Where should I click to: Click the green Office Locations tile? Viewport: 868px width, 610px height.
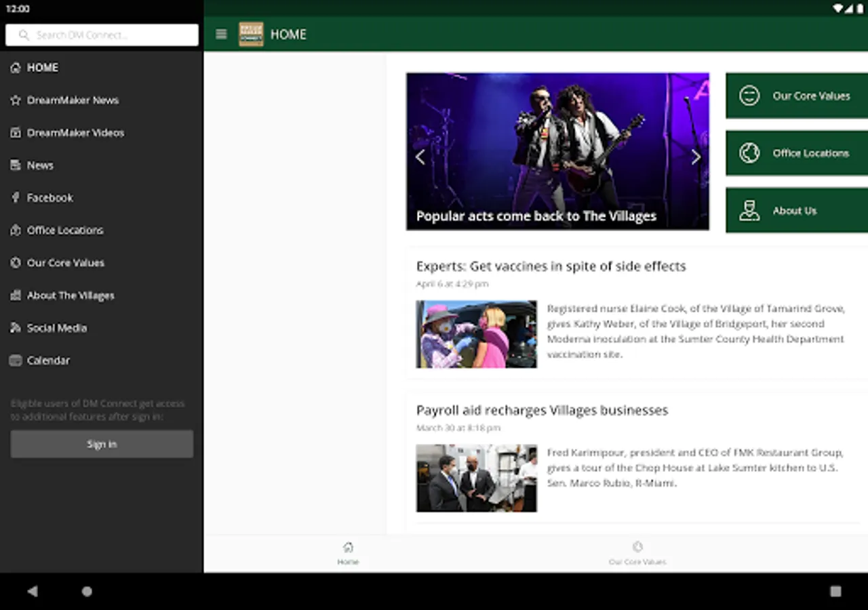tap(796, 153)
